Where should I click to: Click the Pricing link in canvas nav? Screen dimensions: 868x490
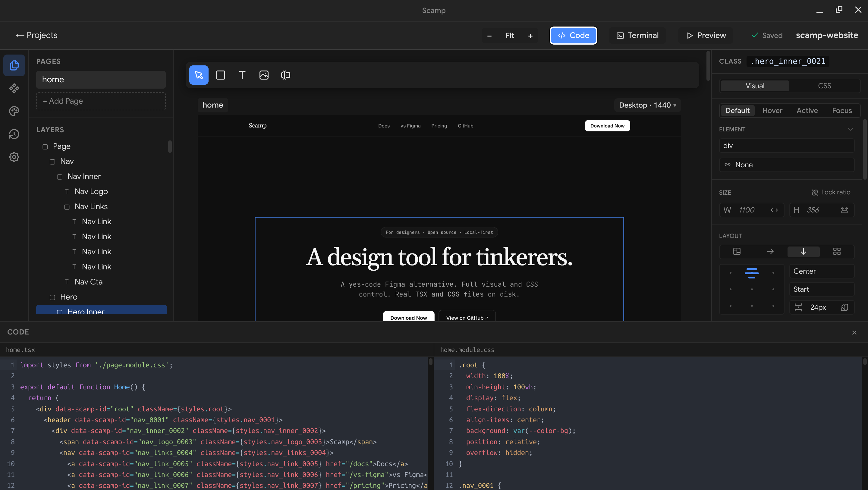coord(439,126)
